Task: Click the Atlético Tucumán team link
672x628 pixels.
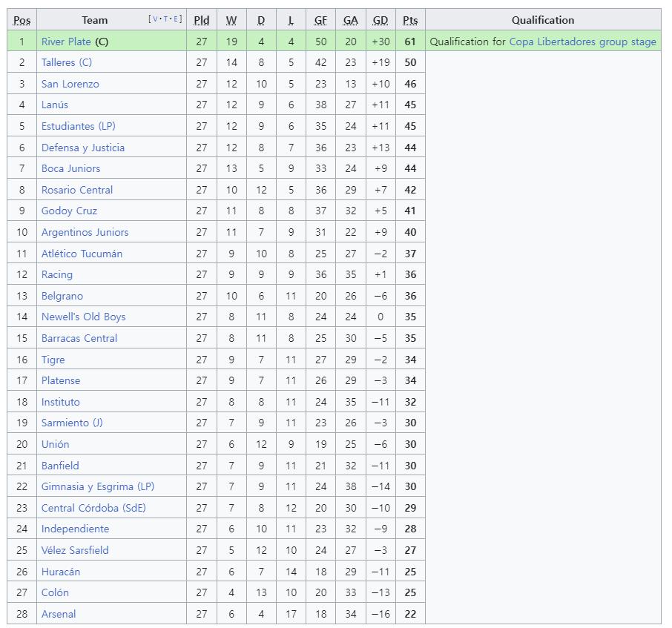Action: tap(82, 254)
